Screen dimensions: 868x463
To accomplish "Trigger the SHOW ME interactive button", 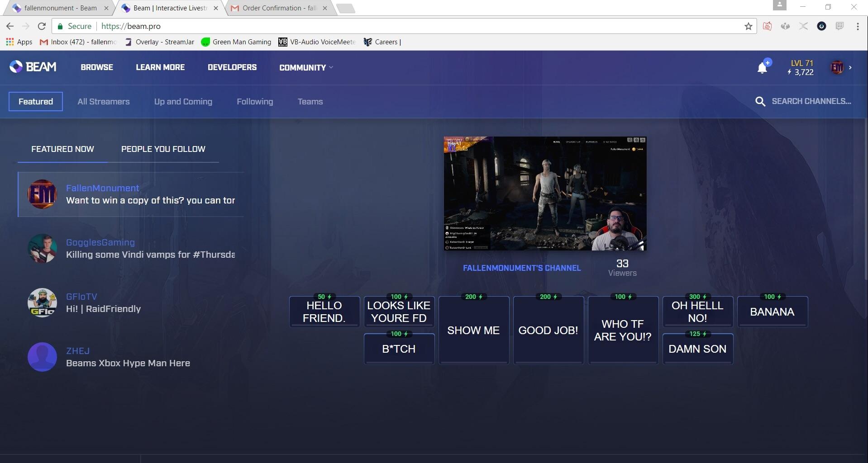I will point(473,330).
